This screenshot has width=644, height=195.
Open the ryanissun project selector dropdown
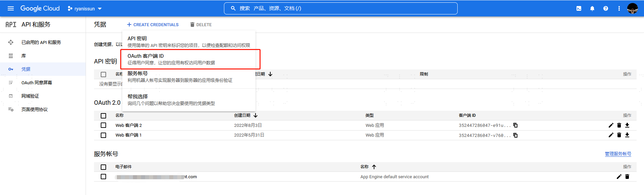click(x=85, y=9)
